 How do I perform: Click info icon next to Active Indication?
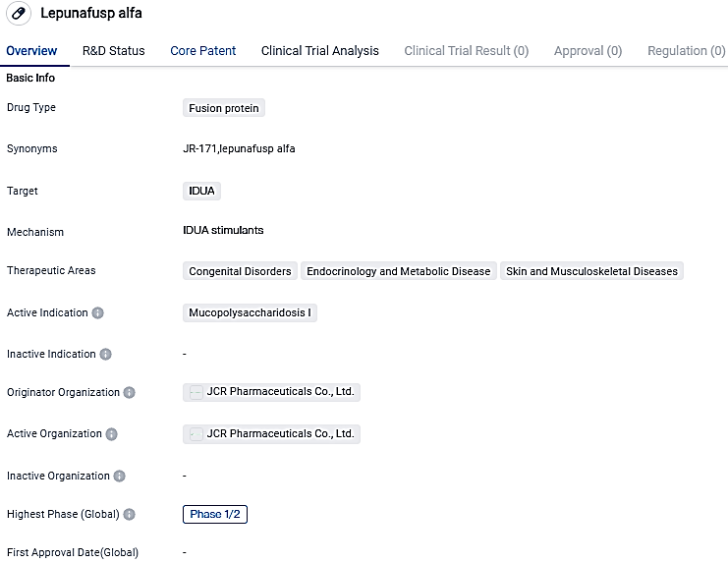pyautogui.click(x=98, y=313)
